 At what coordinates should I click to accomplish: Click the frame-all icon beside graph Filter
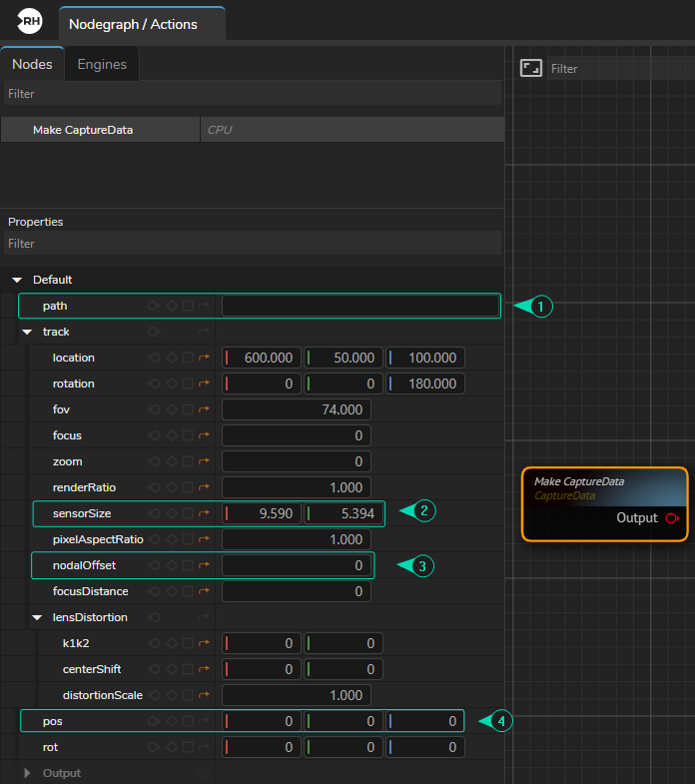click(x=531, y=68)
